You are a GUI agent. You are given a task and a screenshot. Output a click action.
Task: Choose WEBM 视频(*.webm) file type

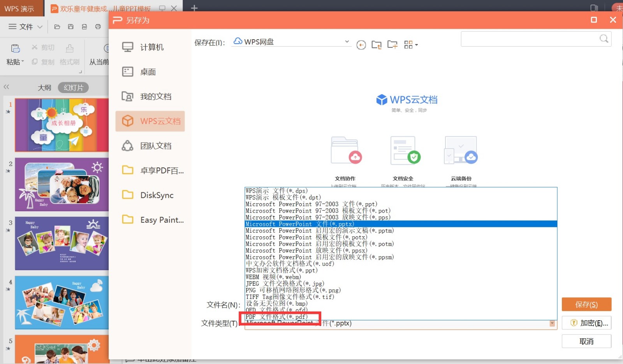tap(401, 277)
